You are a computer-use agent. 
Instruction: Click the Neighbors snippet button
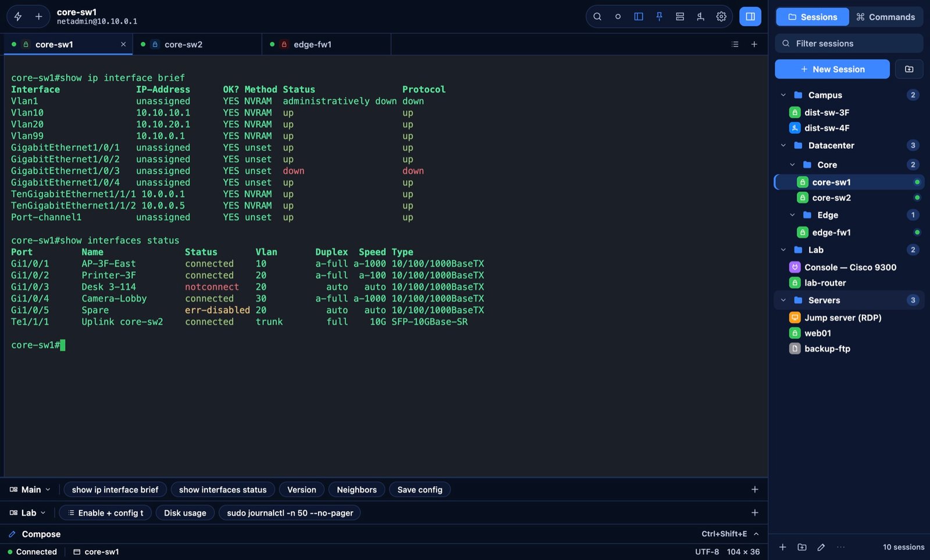point(357,490)
